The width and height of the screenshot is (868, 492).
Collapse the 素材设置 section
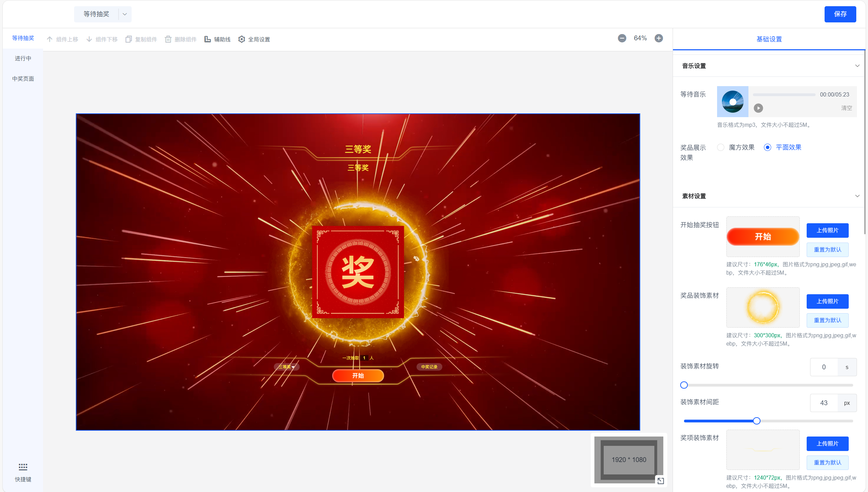857,196
